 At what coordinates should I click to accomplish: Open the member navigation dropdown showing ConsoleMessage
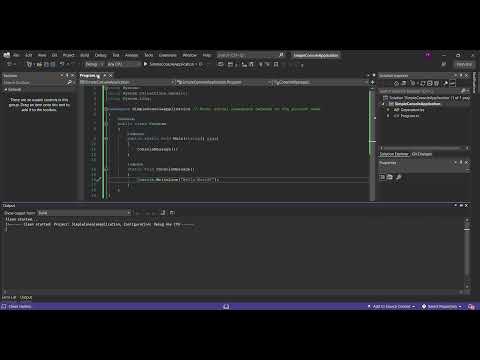coord(320,82)
